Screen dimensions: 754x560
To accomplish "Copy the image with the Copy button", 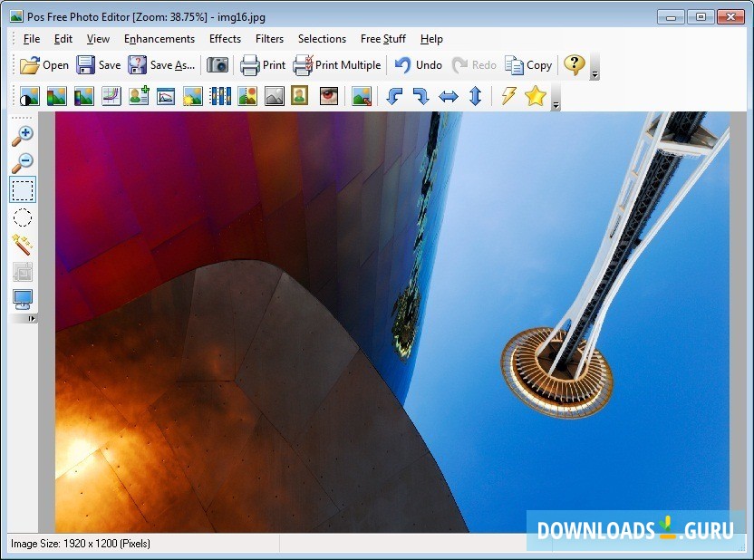I will [528, 65].
